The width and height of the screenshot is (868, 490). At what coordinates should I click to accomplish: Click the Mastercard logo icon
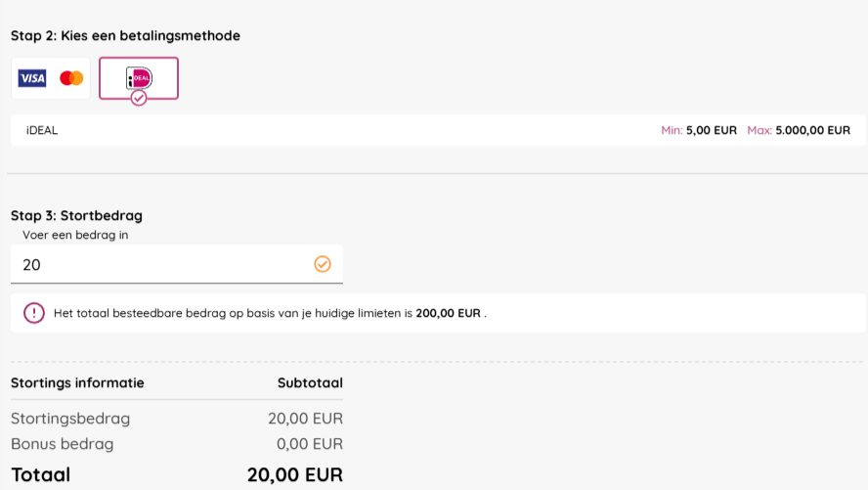[x=71, y=78]
